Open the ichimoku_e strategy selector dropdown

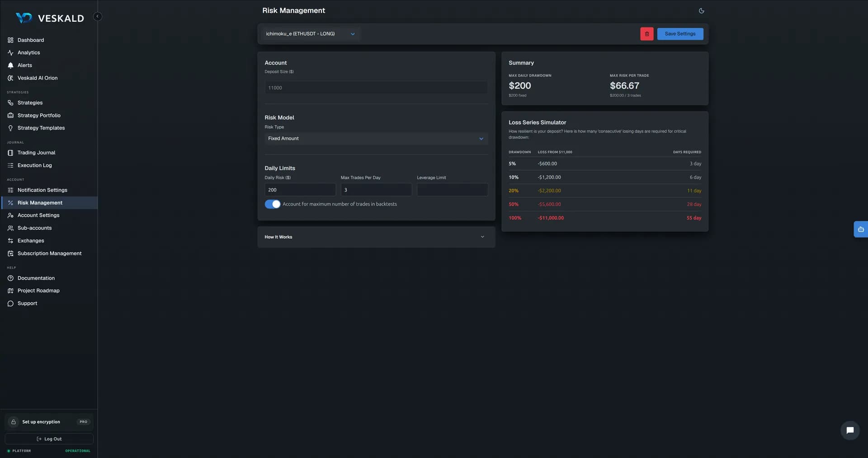[311, 34]
